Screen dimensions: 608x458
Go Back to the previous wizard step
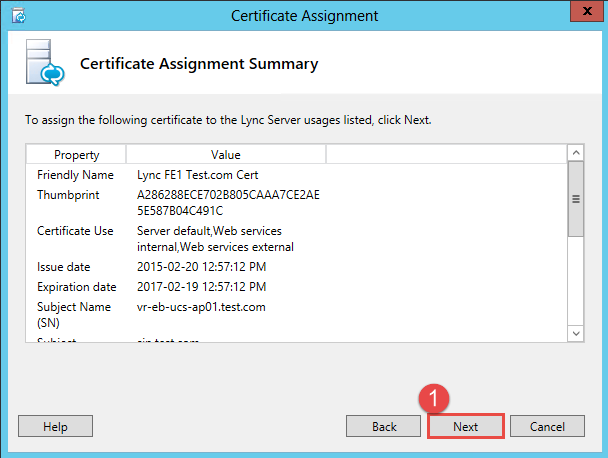[x=384, y=426]
